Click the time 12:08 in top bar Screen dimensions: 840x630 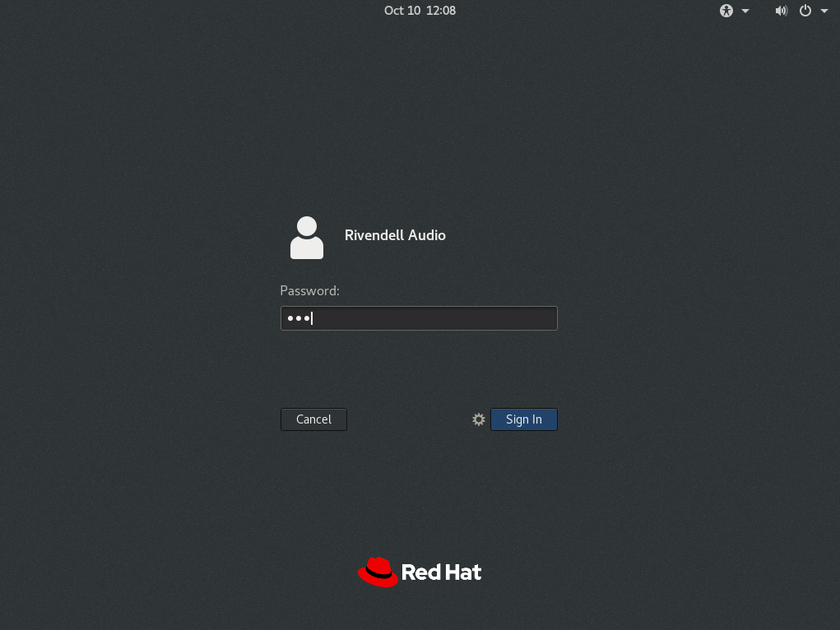click(441, 11)
